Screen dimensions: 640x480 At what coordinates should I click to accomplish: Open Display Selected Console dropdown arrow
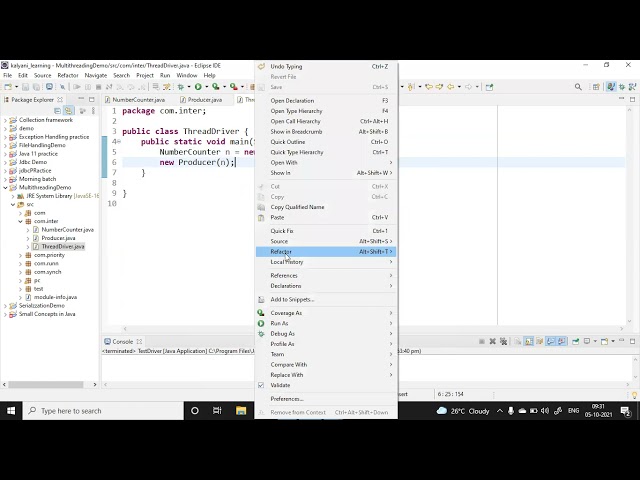point(595,341)
